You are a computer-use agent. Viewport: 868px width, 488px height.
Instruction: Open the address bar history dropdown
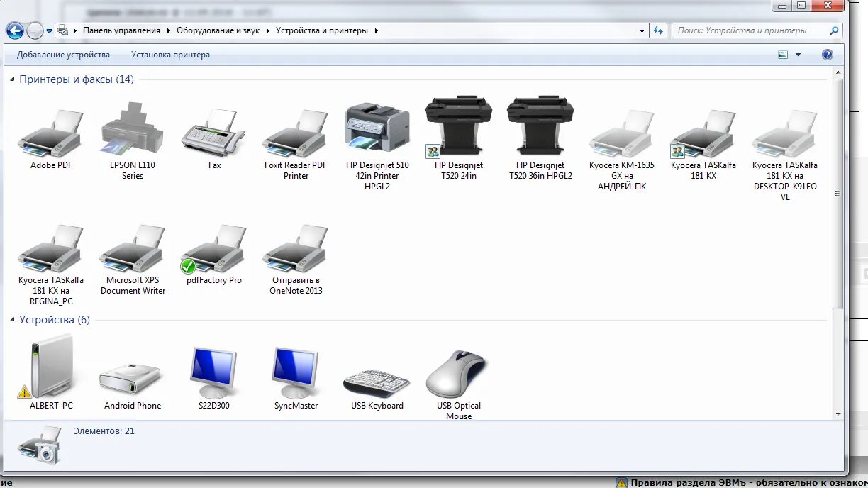[x=642, y=30]
